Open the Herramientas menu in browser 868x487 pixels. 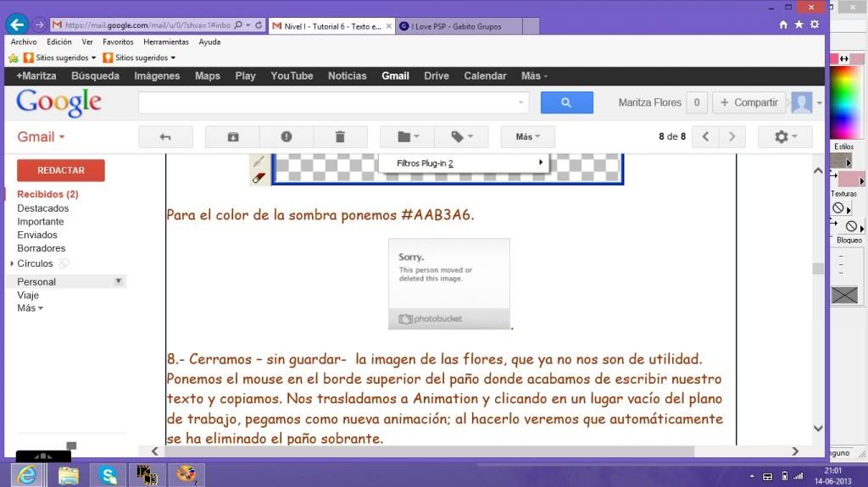pos(165,42)
